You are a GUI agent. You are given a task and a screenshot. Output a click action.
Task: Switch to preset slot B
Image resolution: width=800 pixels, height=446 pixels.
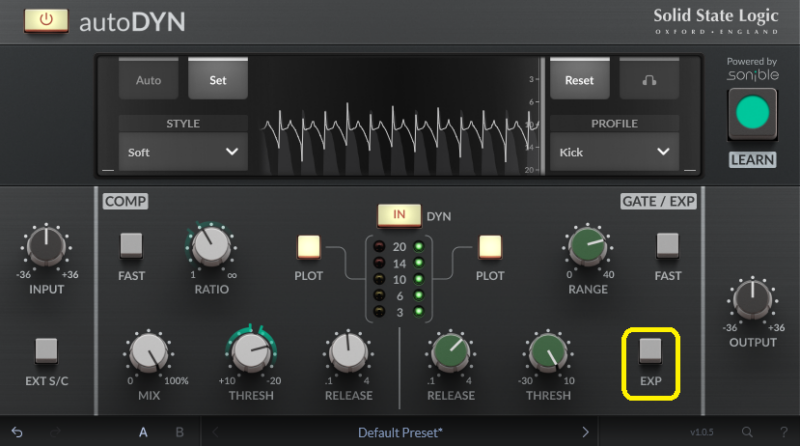[180, 432]
